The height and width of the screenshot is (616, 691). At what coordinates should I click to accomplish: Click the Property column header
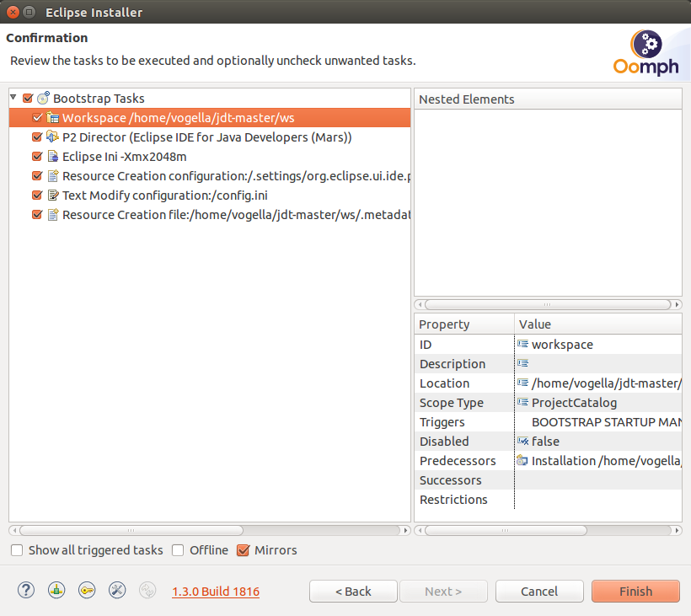click(464, 324)
